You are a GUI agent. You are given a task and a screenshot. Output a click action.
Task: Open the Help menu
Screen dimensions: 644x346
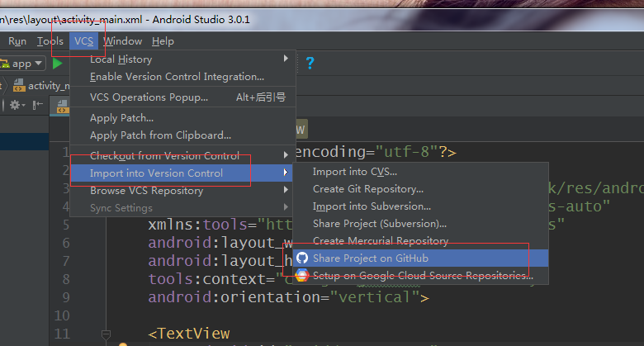coord(163,41)
